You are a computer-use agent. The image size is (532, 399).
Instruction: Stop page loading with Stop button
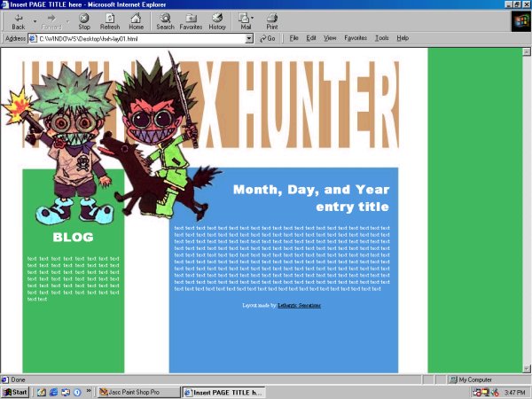tap(84, 21)
